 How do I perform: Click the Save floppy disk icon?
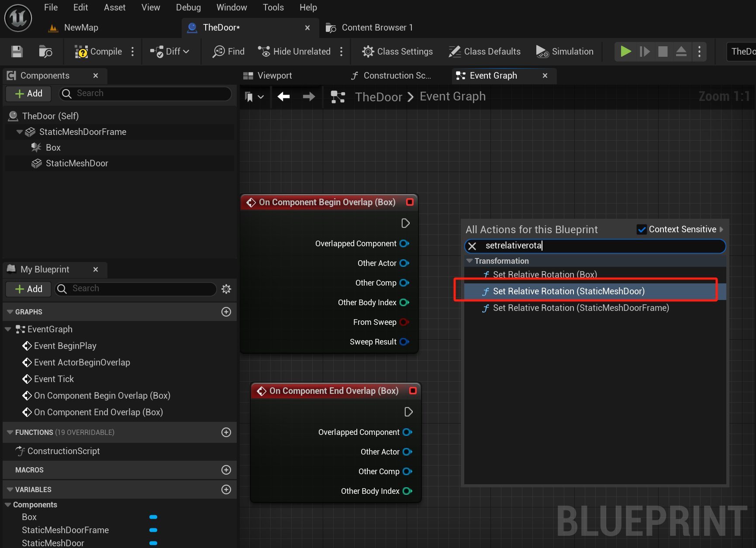(x=17, y=52)
